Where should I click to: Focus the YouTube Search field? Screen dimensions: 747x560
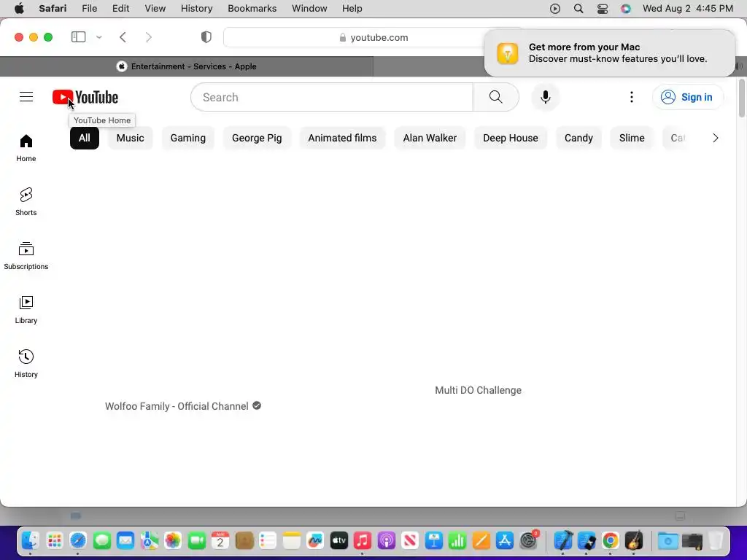332,97
